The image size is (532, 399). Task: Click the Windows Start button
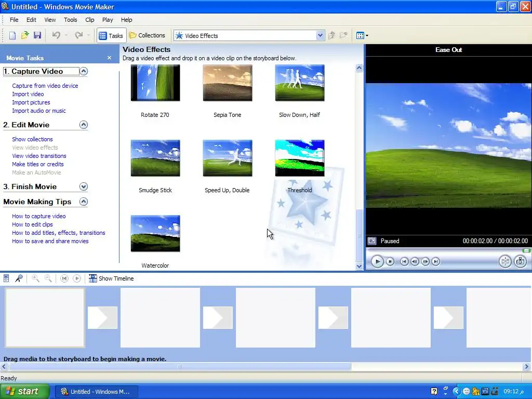(x=25, y=392)
